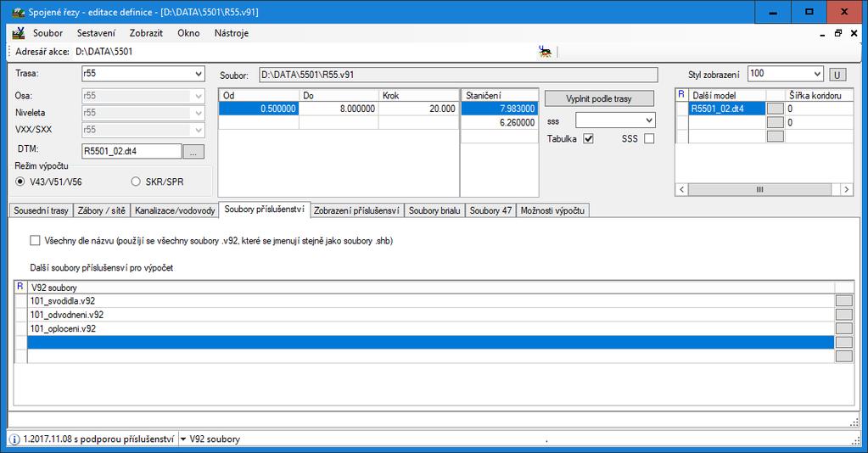Open the Nástroje menu
This screenshot has height=453, width=868.
click(232, 33)
